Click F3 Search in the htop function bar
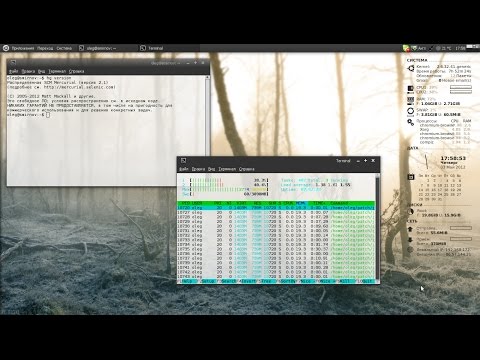 click(226, 281)
